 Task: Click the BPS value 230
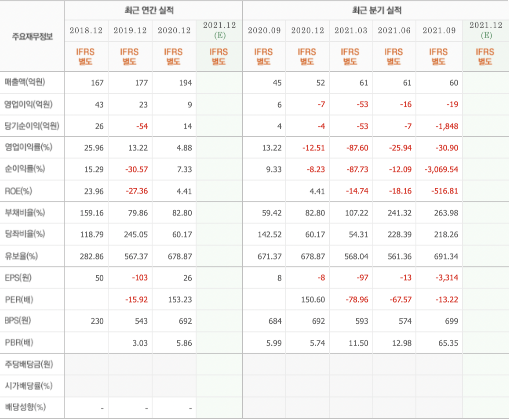[x=97, y=321]
